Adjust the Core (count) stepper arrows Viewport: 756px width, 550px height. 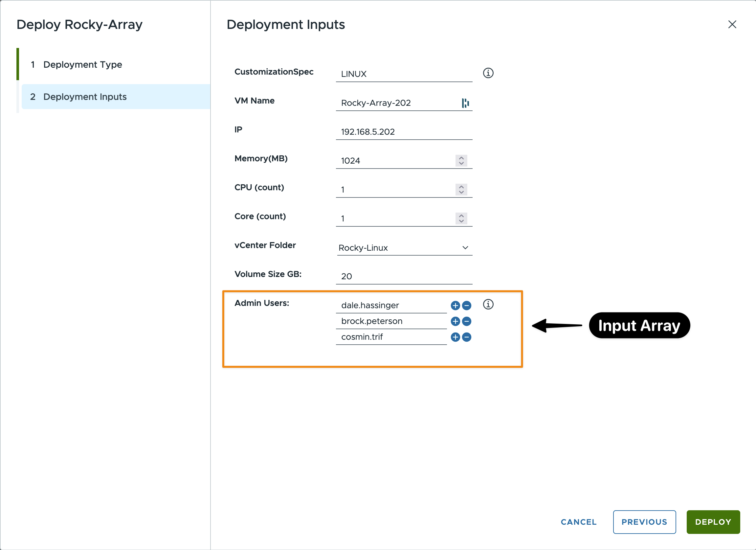(x=461, y=218)
